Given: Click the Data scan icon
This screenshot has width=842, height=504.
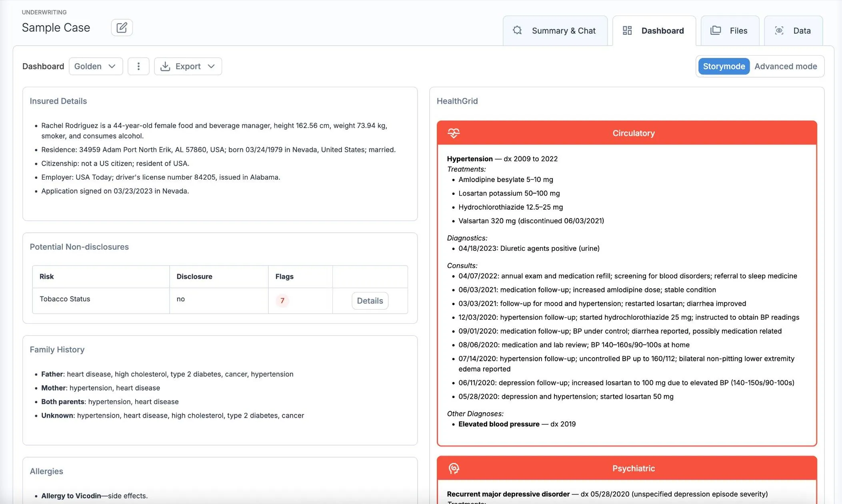Looking at the screenshot, I should pyautogui.click(x=779, y=30).
